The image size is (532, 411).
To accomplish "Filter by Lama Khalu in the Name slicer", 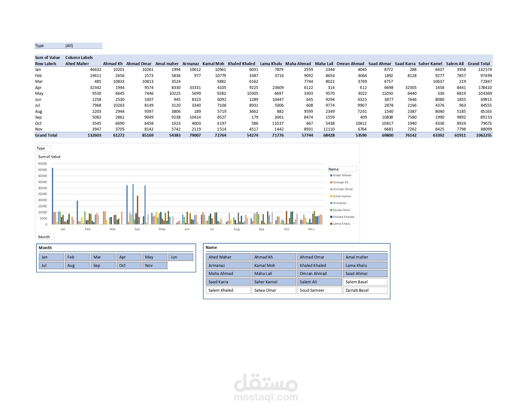I will tap(365, 265).
